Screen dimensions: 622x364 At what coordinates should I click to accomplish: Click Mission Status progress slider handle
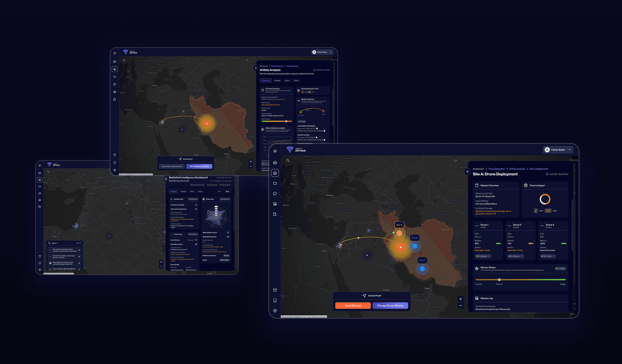499,280
